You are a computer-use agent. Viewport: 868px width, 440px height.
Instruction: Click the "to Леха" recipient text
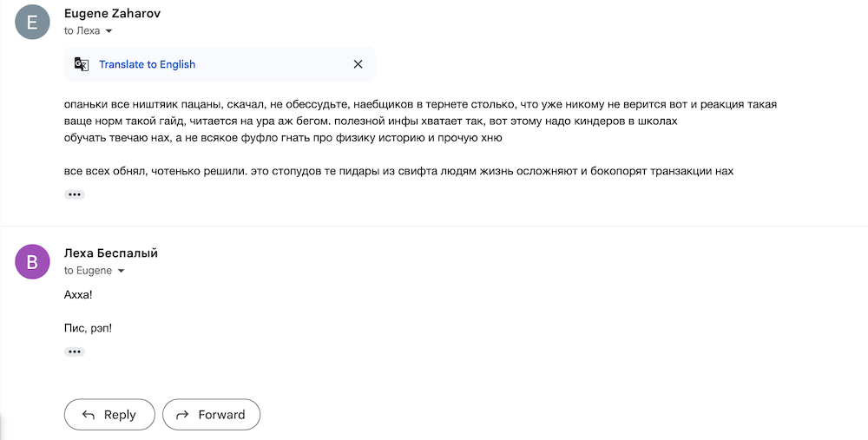tap(82, 31)
